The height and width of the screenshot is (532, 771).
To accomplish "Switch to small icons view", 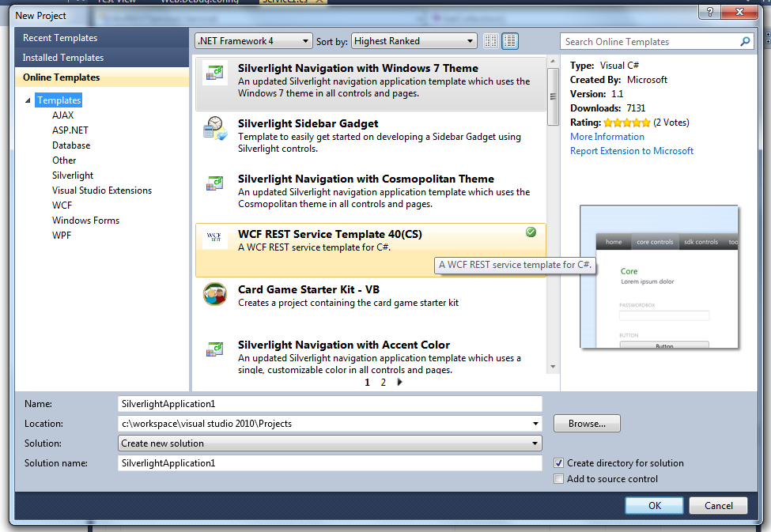I will pyautogui.click(x=490, y=41).
